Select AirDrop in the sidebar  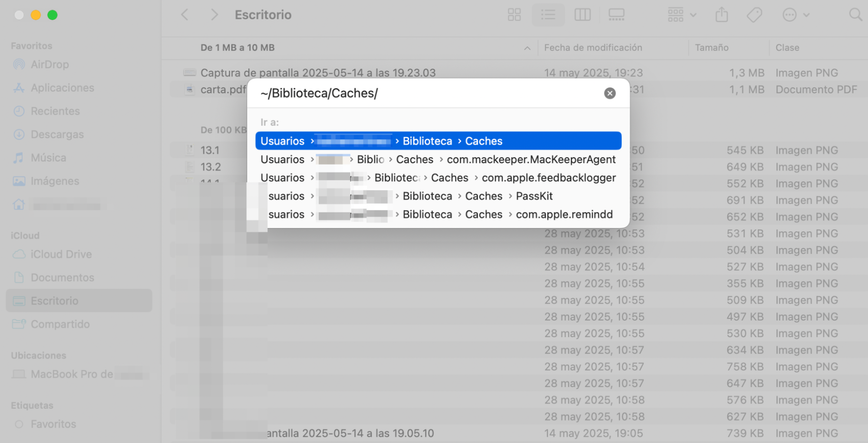pos(50,64)
